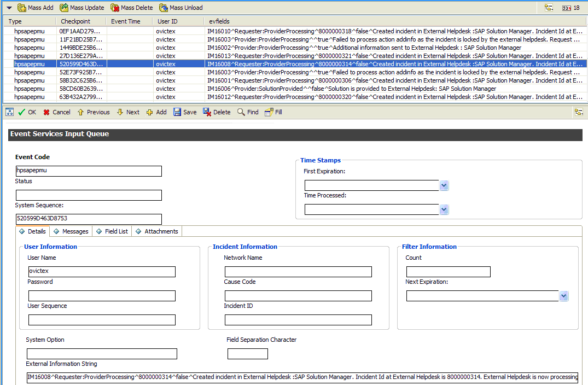
Task: Switch to the Details tab
Action: [x=33, y=231]
